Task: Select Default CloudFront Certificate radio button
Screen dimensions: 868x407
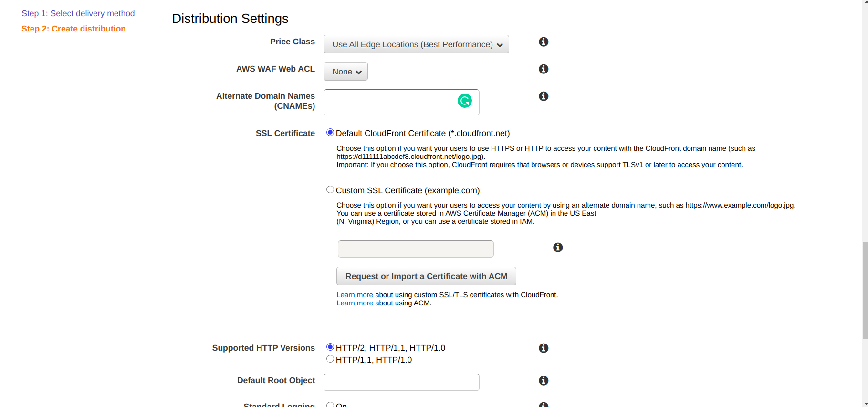Action: [330, 133]
